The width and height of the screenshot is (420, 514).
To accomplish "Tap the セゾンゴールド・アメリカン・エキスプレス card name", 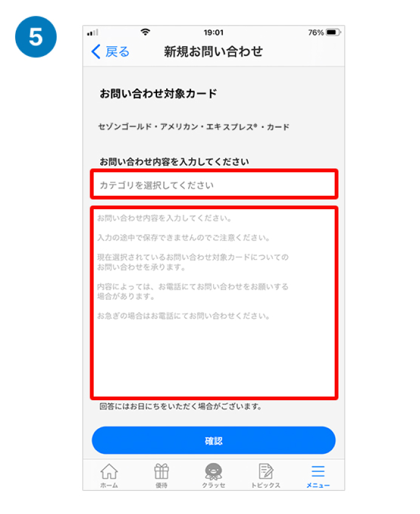I will coord(194,127).
